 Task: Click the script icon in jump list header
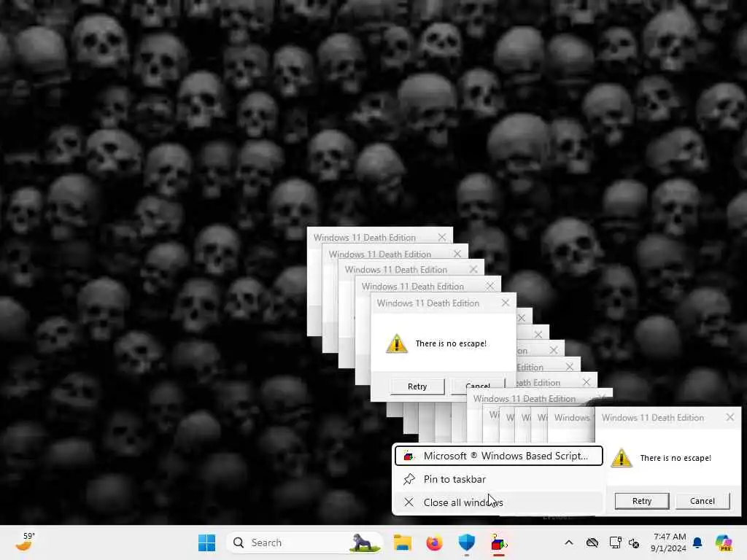(x=409, y=456)
